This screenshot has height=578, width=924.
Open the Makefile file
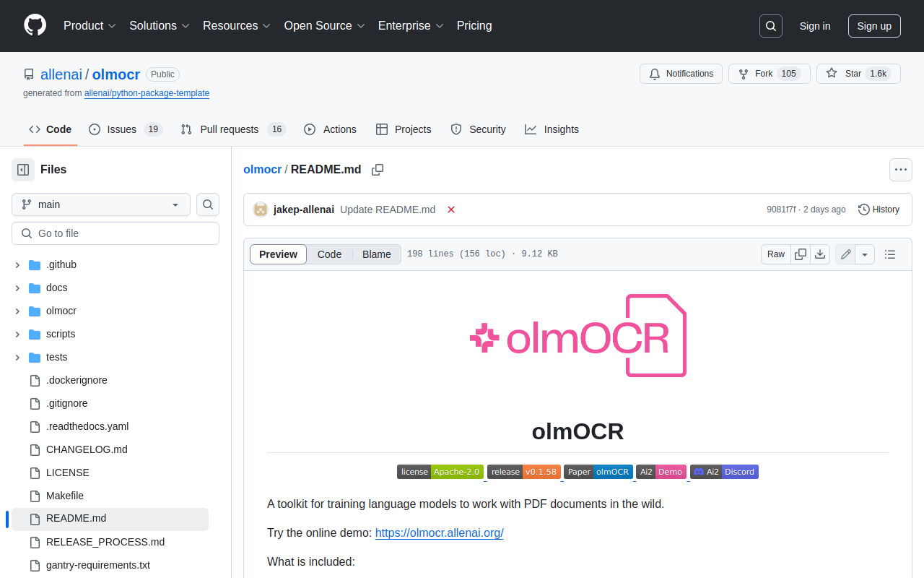[65, 496]
